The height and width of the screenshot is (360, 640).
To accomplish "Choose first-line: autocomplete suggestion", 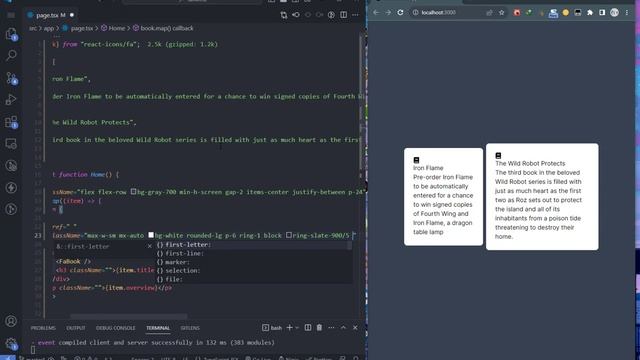I will (x=254, y=253).
